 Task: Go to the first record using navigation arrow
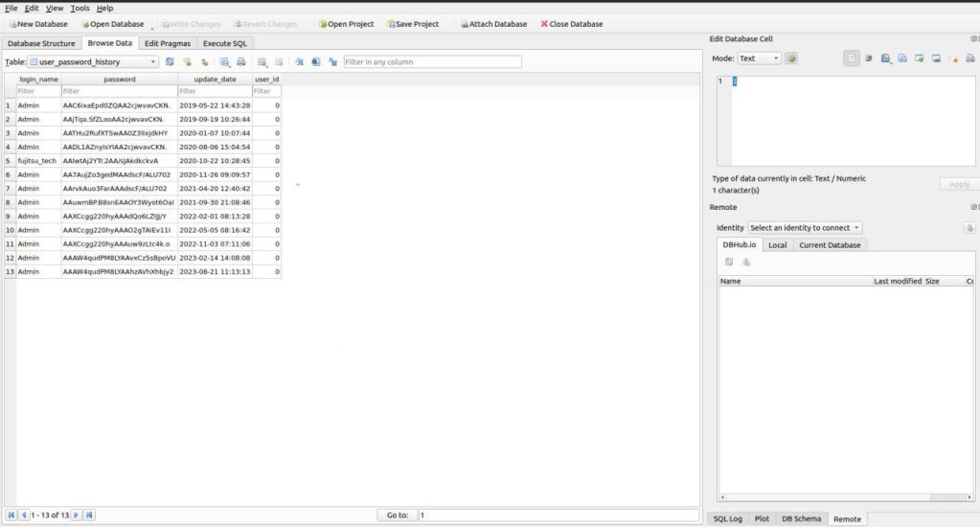click(x=11, y=515)
